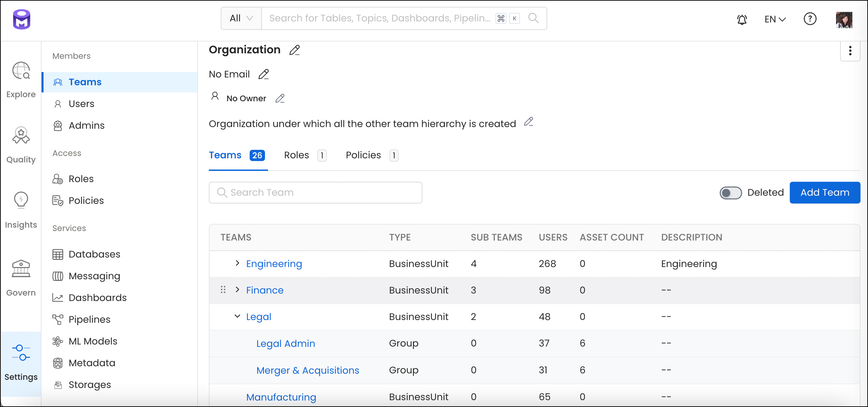
Task: Expand the Finance team row
Action: [x=237, y=289]
